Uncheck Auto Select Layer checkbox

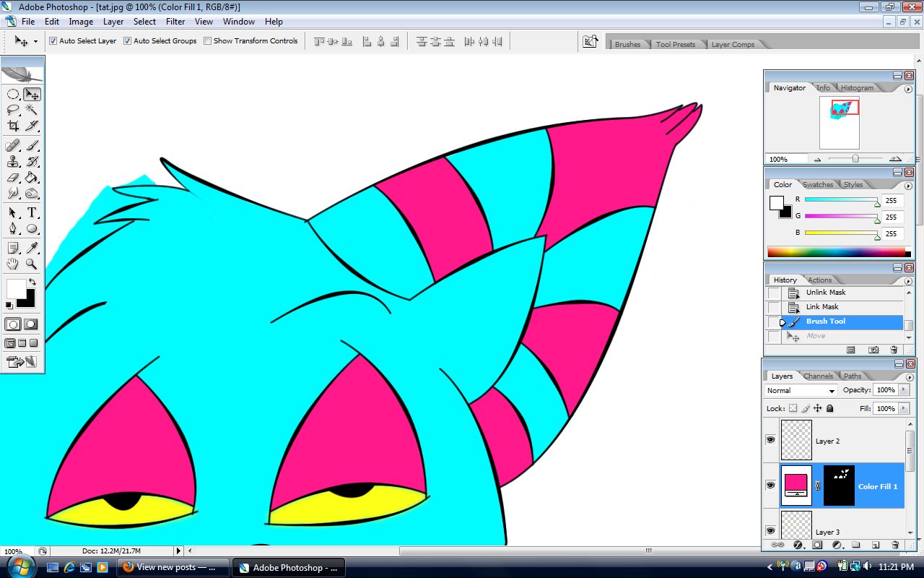(53, 41)
